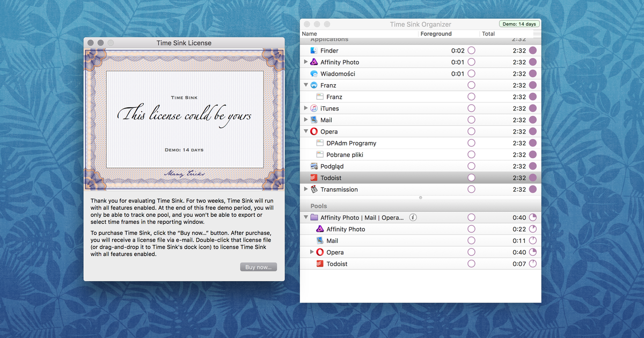644x338 pixels.
Task: Expand the iTunes application row
Action: click(306, 108)
